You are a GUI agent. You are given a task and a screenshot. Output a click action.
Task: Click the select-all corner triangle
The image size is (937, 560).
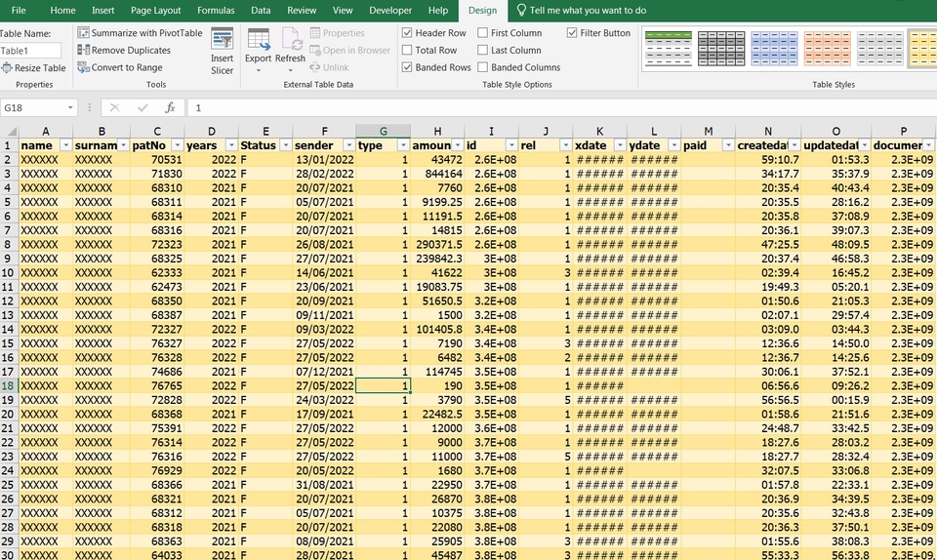(11, 131)
